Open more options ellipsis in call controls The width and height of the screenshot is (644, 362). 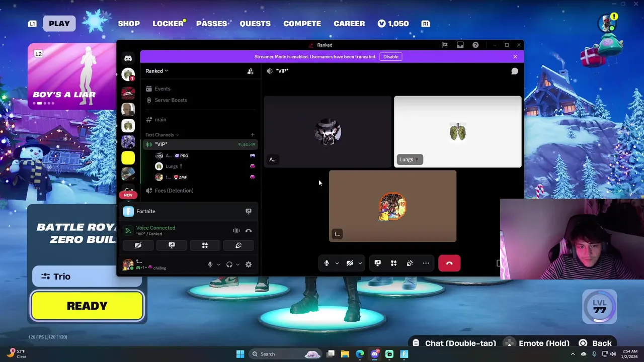tap(426, 263)
